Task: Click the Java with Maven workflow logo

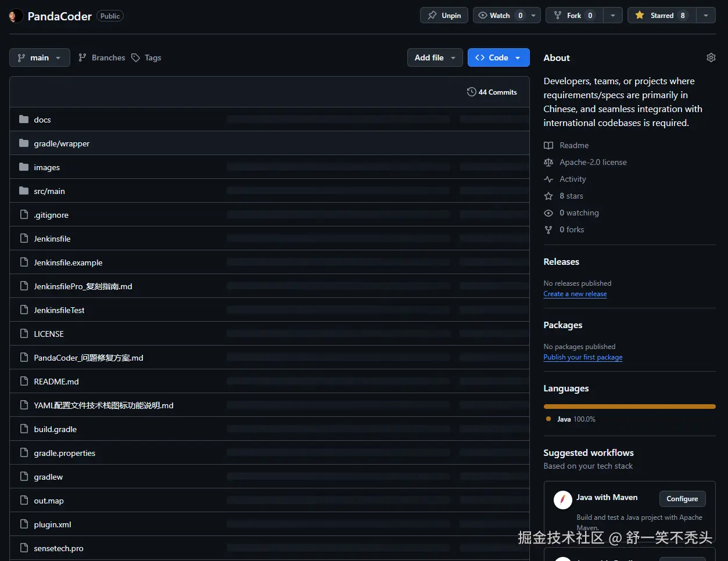Action: pyautogui.click(x=562, y=499)
